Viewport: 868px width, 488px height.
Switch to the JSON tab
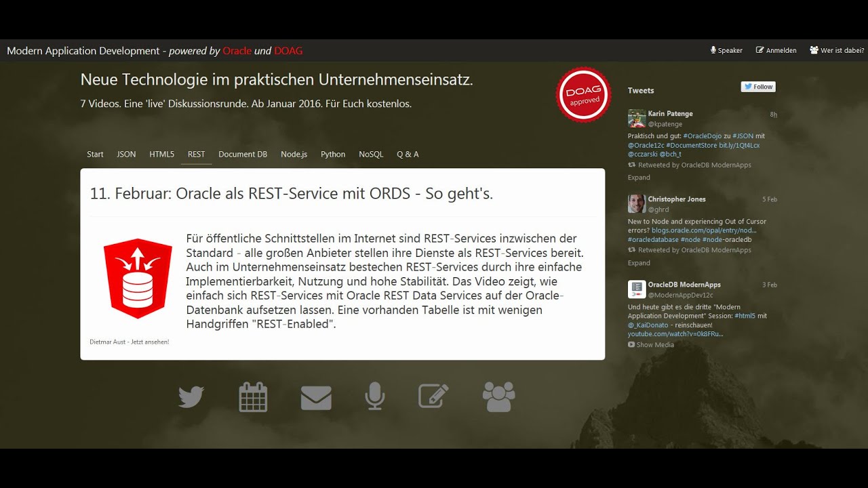coord(126,155)
